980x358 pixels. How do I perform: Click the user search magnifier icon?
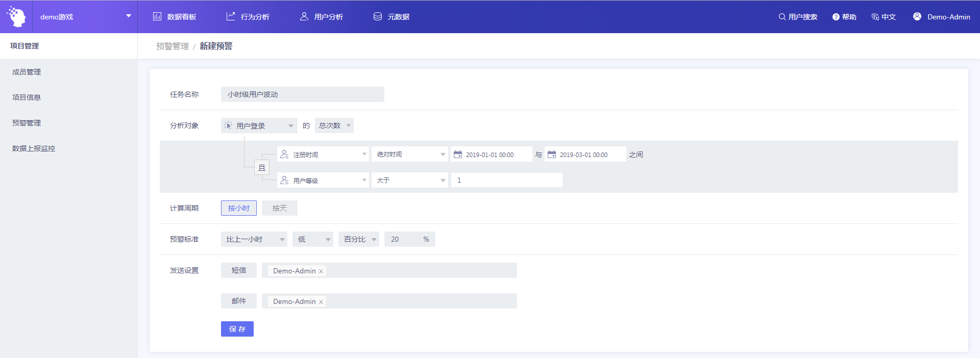coord(781,17)
